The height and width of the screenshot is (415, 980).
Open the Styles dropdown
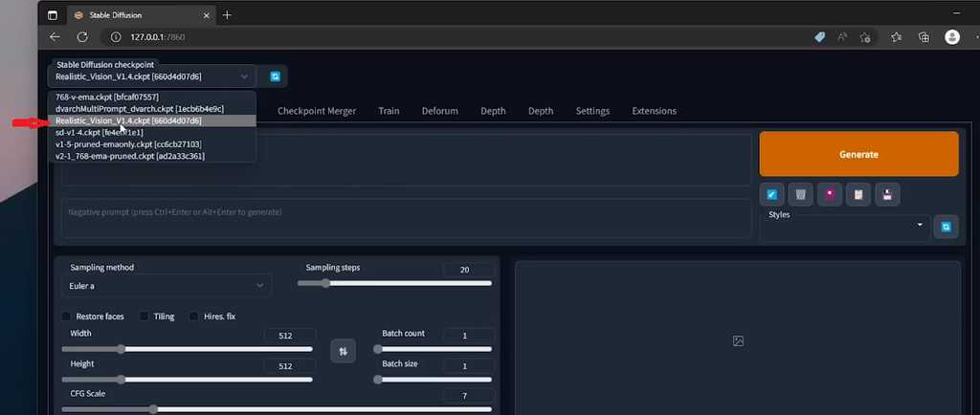click(x=845, y=227)
